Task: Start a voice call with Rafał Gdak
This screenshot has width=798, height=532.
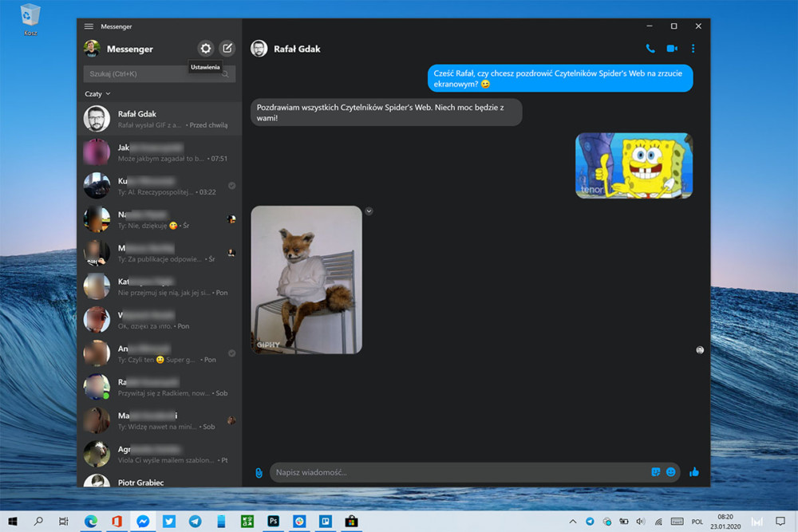Action: coord(650,49)
